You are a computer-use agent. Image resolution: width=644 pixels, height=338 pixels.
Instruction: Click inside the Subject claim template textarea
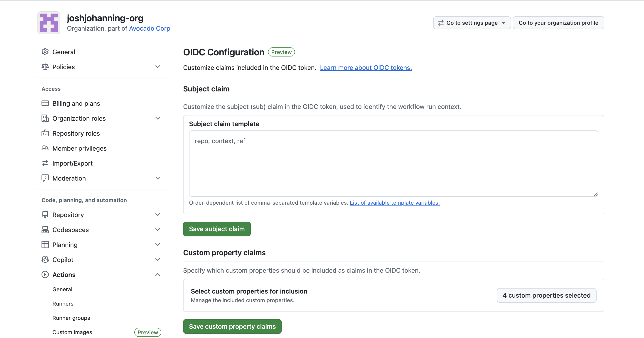tap(393, 164)
